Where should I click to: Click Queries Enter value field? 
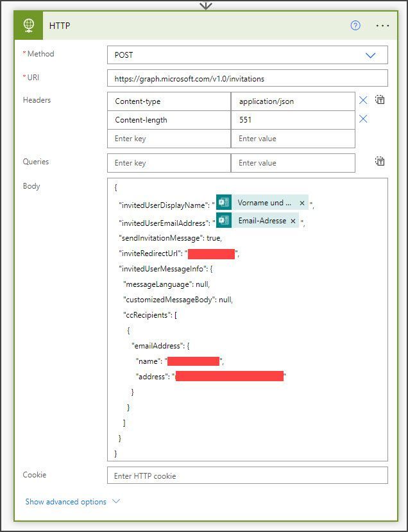click(x=293, y=163)
